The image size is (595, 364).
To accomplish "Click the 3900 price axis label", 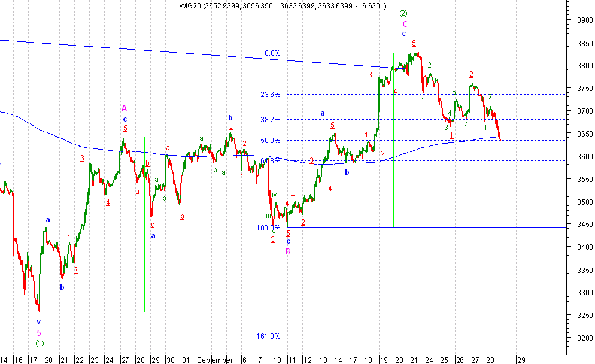I will (x=585, y=20).
